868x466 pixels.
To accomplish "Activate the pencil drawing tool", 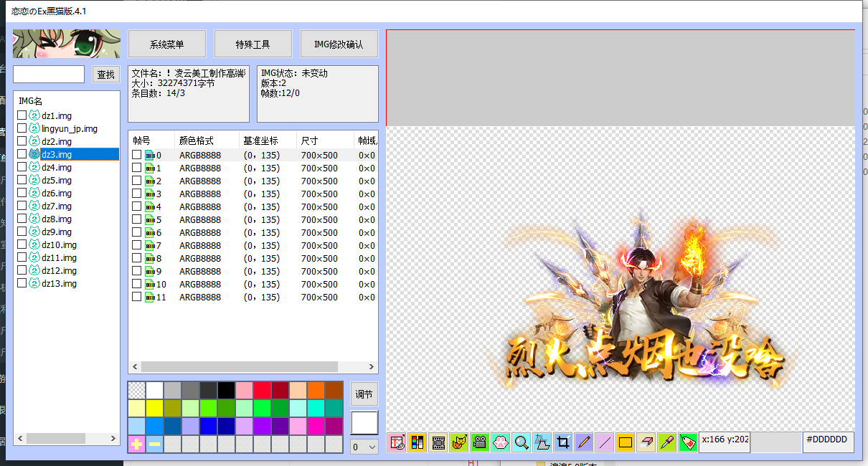I will click(583, 442).
